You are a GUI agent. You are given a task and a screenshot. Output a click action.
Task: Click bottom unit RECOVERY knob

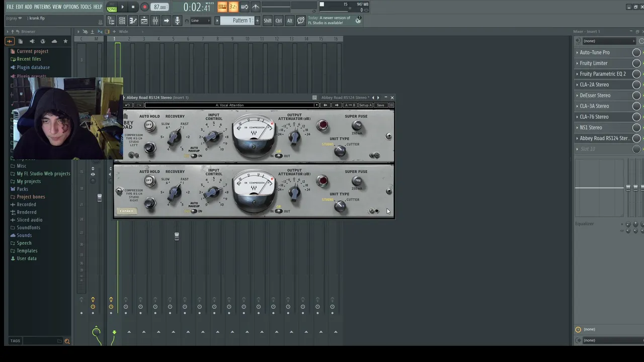[x=175, y=192]
